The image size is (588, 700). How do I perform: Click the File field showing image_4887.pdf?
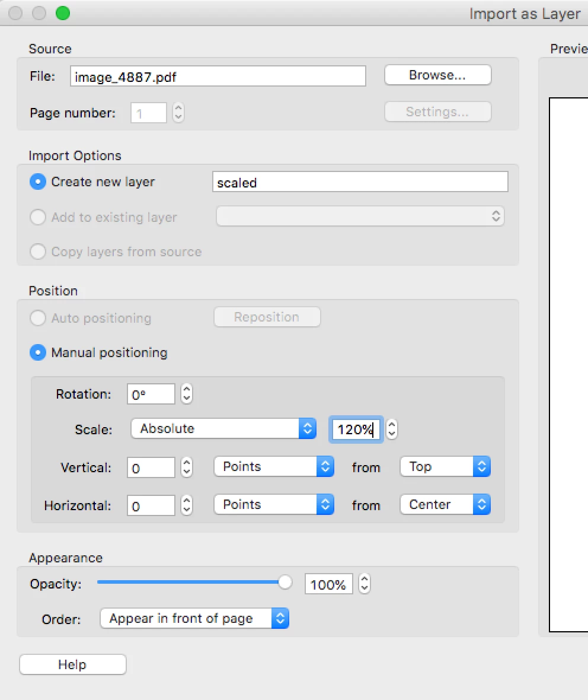point(218,77)
